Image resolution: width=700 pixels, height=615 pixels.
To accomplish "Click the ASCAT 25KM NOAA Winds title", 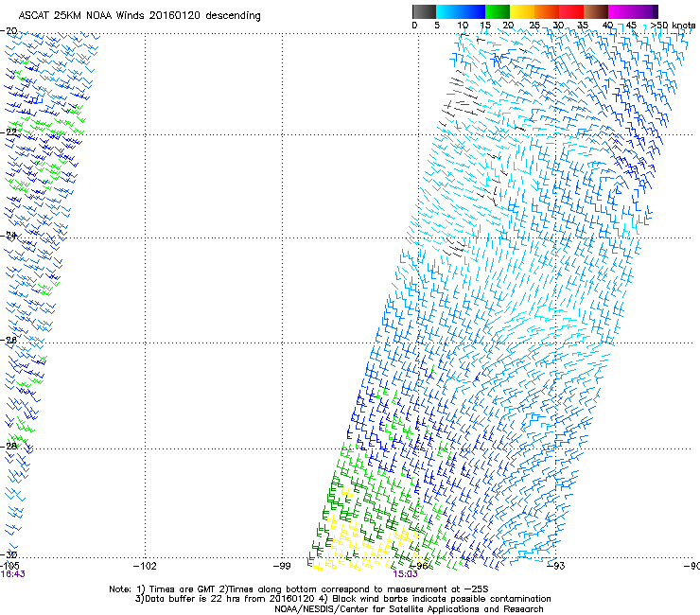I will coord(139,15).
